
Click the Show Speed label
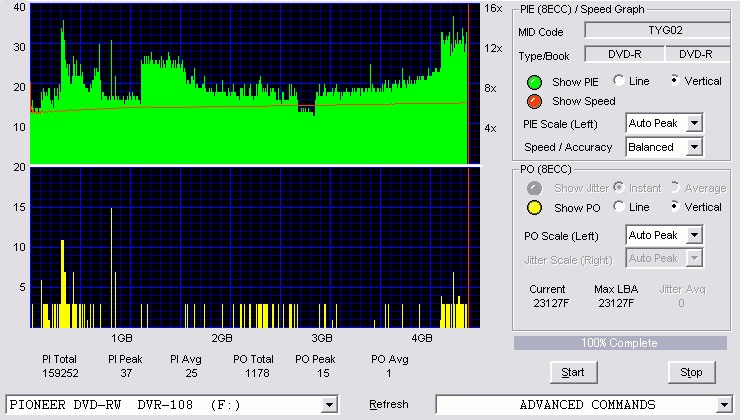click(x=583, y=101)
